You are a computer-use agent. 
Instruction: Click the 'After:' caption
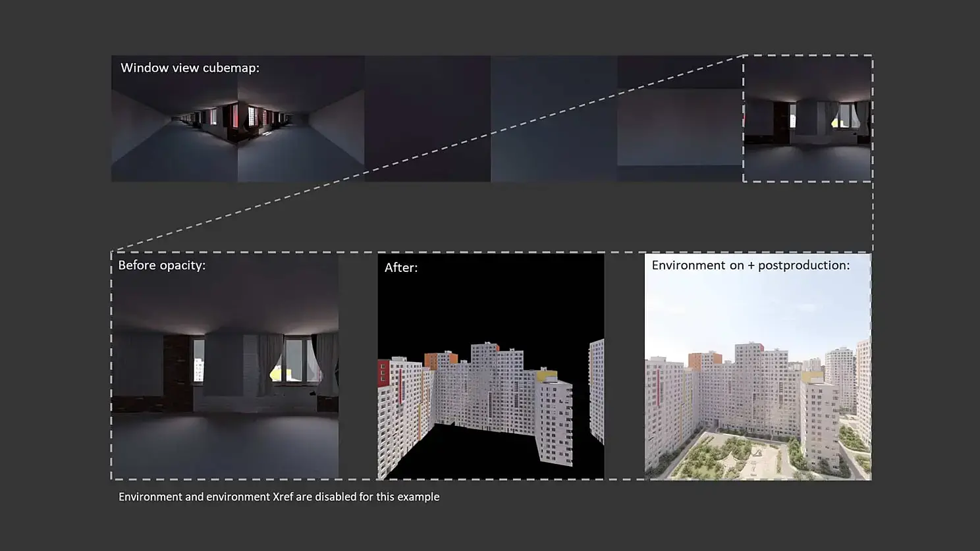coord(401,267)
